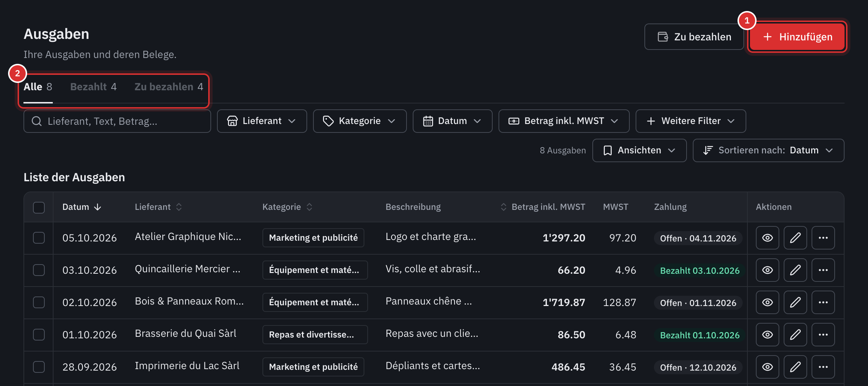Image resolution: width=868 pixels, height=386 pixels.
Task: Sort table by Lieferant column arrows
Action: click(x=179, y=207)
